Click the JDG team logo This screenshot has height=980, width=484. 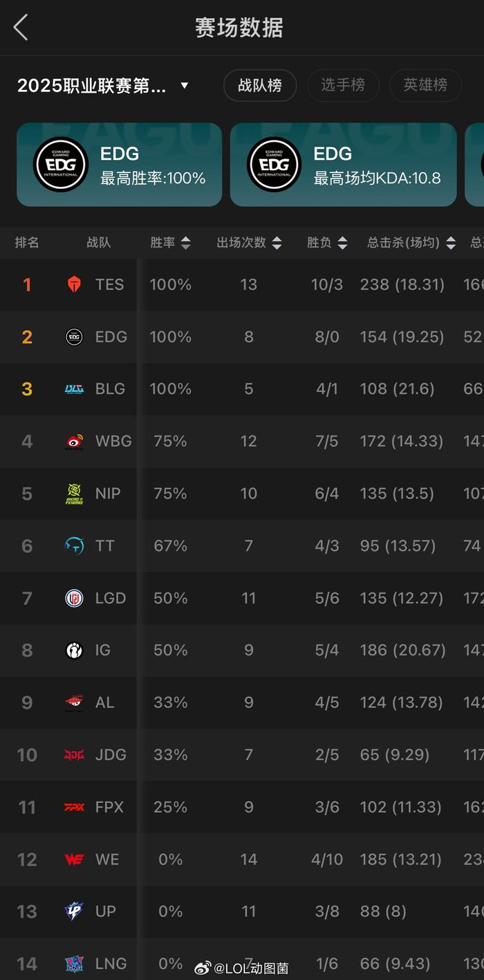tap(74, 754)
